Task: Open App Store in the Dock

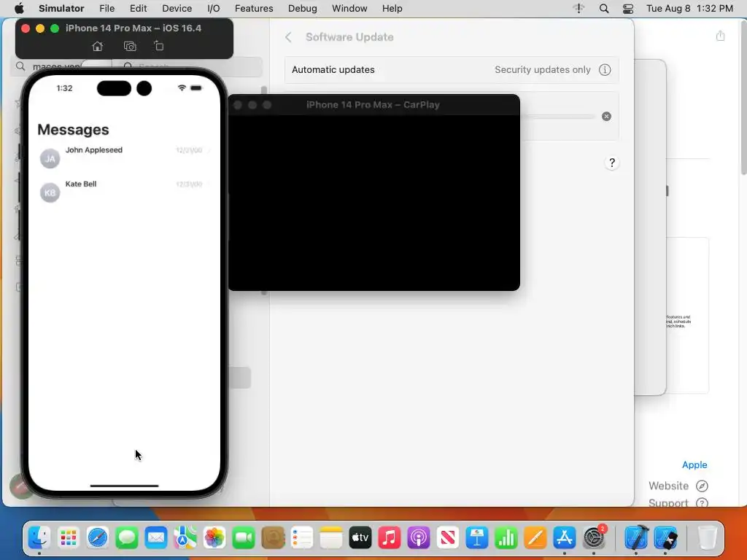Action: click(x=565, y=538)
